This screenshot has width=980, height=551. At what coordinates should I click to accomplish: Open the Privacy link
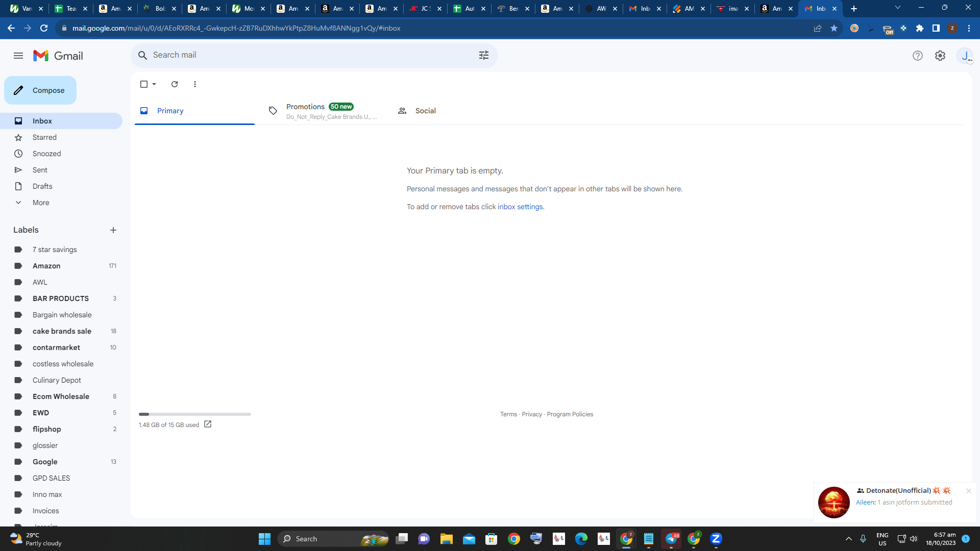532,414
